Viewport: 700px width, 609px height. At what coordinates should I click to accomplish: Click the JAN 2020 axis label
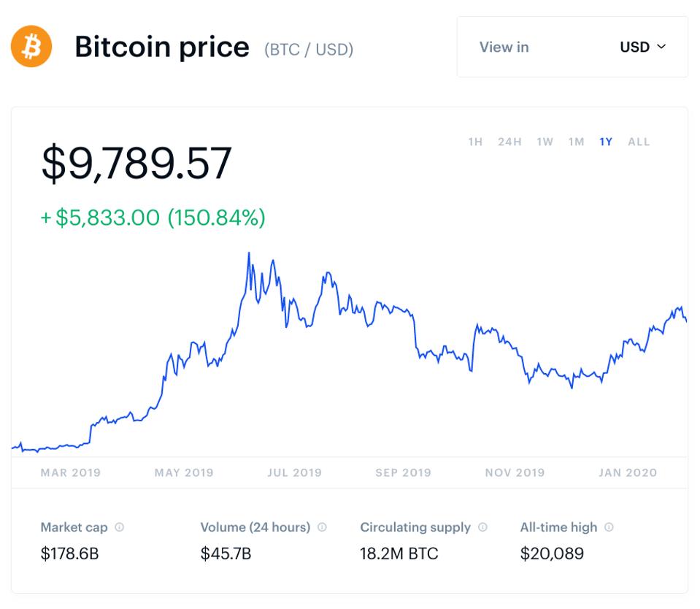[628, 472]
